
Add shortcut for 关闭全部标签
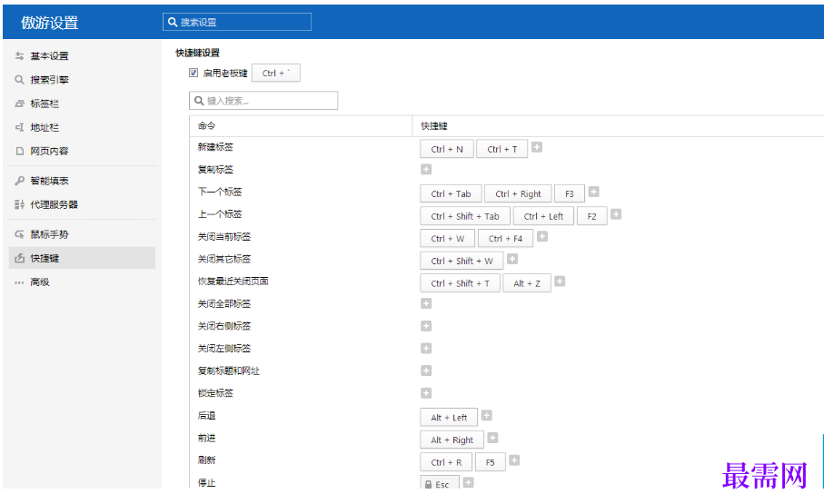point(426,304)
